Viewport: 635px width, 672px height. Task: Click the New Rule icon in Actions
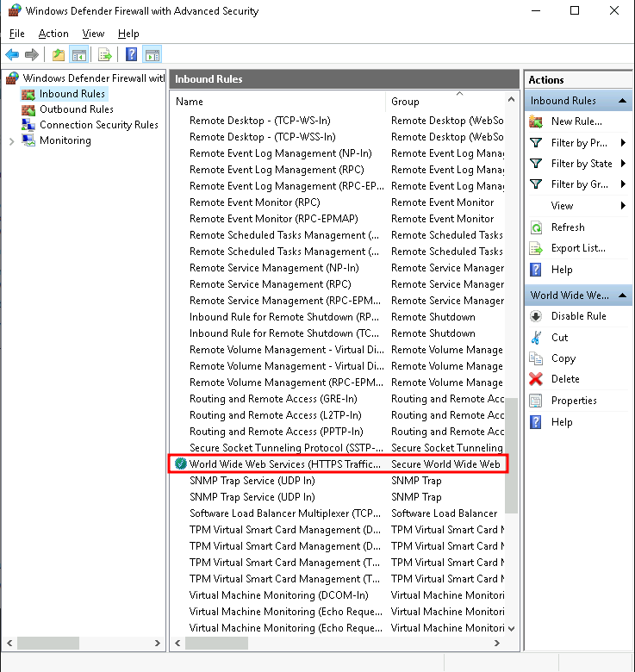[x=536, y=121]
